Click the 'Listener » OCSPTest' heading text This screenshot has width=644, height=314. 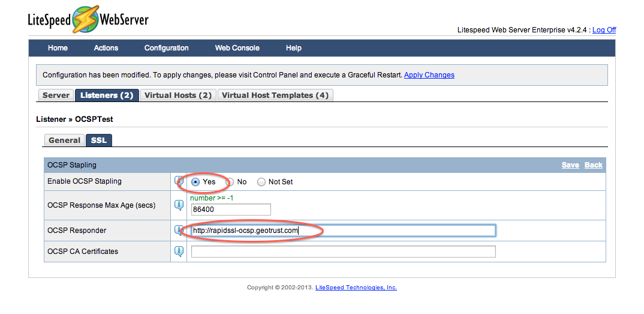[75, 119]
